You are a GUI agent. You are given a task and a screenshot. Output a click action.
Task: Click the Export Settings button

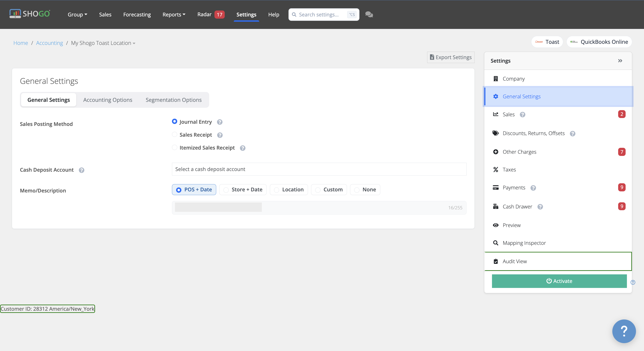click(451, 57)
